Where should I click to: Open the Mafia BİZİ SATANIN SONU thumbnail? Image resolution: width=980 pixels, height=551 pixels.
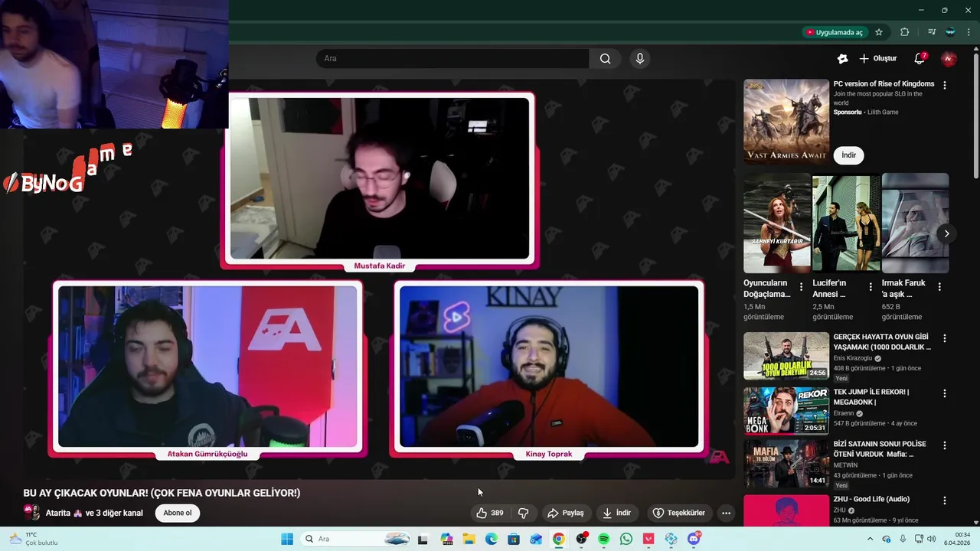click(x=786, y=464)
